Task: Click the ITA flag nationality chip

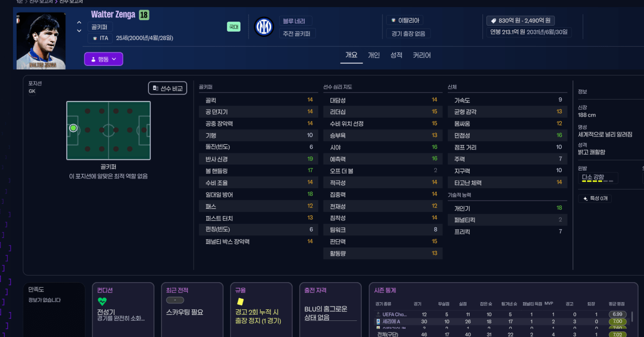Action: coord(100,38)
